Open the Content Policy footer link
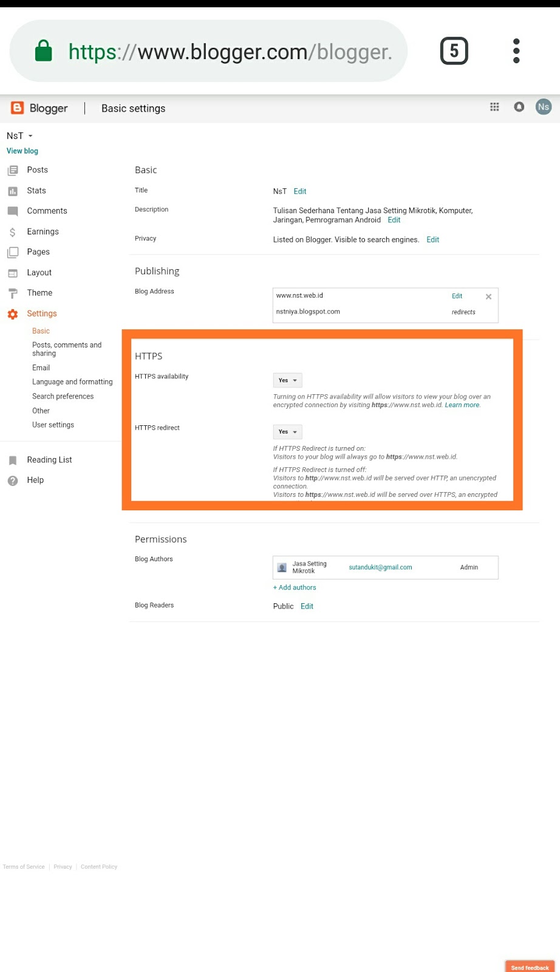The height and width of the screenshot is (972, 560). coord(99,867)
